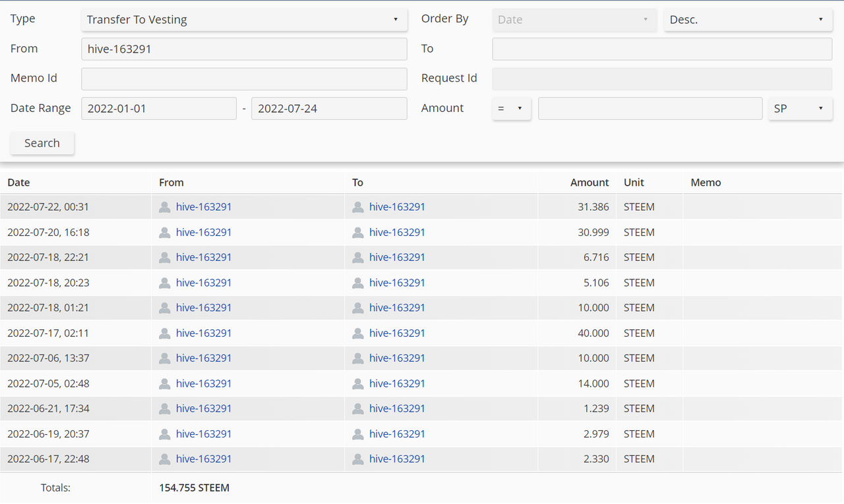Open To link hive-163291 in 2022-06-17 row
This screenshot has height=504, width=844.
point(397,459)
